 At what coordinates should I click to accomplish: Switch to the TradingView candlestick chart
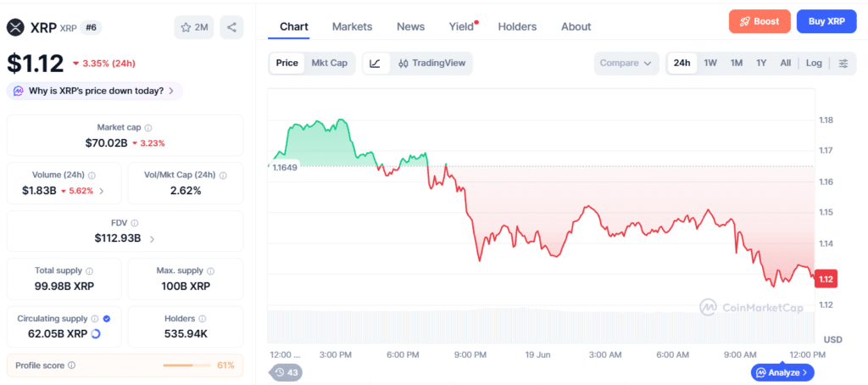tap(431, 63)
